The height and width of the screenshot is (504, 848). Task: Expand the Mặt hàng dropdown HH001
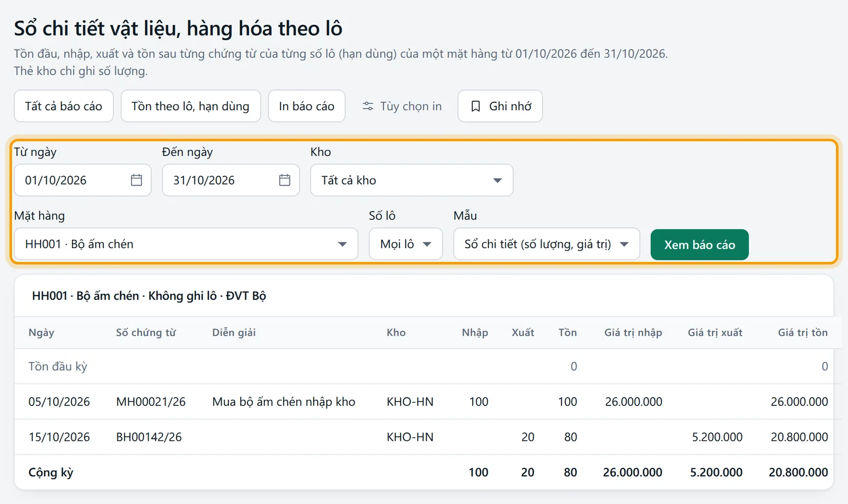[186, 244]
